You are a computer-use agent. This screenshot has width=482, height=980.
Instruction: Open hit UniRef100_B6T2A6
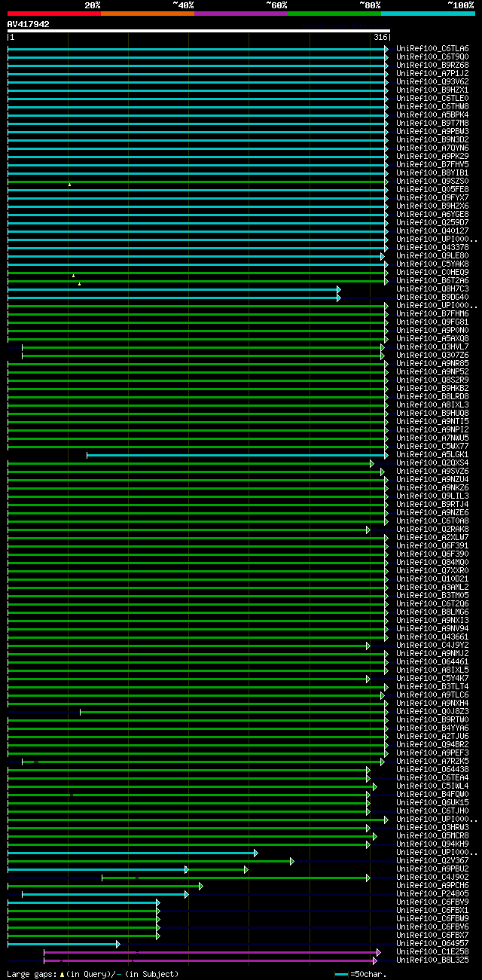click(432, 280)
